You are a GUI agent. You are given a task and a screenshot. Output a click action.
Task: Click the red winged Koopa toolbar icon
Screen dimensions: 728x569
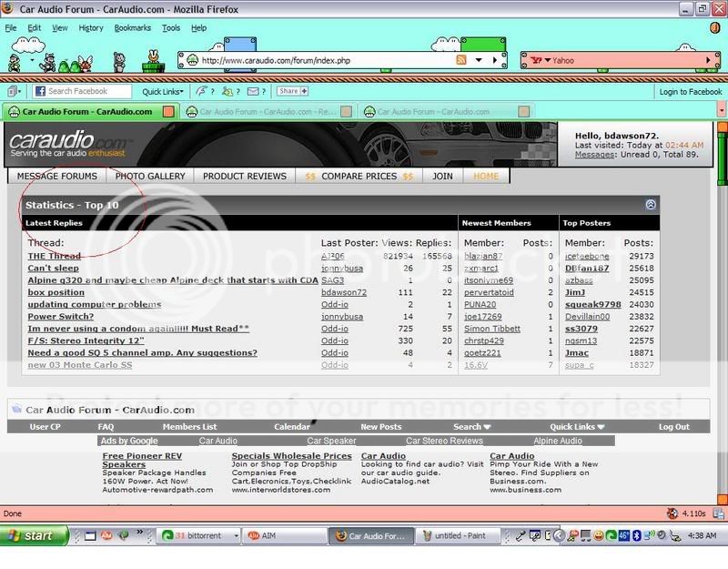coord(84,65)
